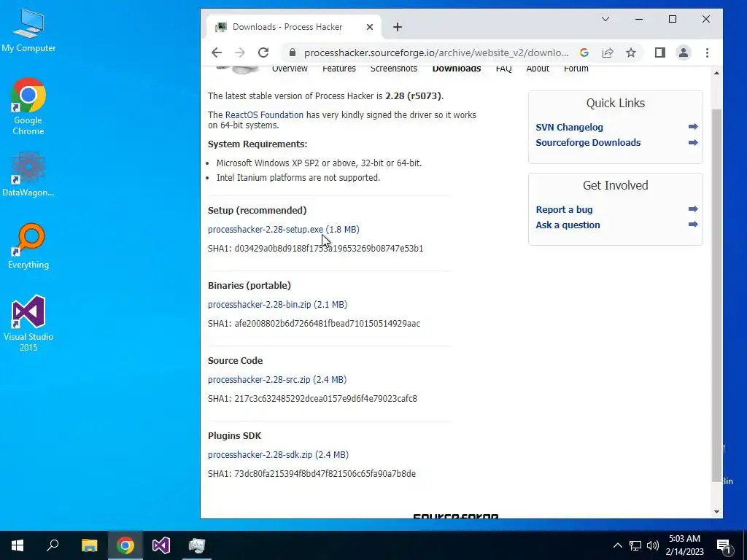Viewport: 747px width, 560px height.
Task: Click arrow icon beside Sourceforge Downloads
Action: click(693, 142)
